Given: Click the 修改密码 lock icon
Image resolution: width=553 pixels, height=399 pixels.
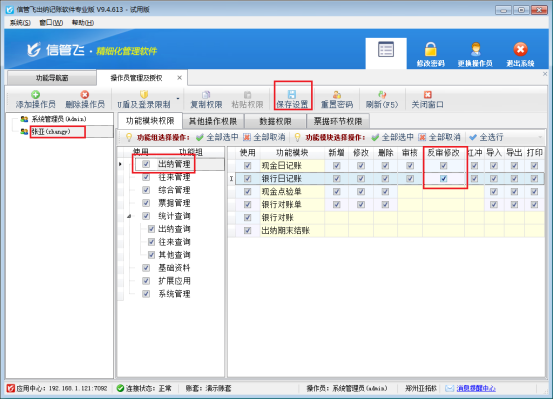Looking at the screenshot, I should (x=430, y=49).
